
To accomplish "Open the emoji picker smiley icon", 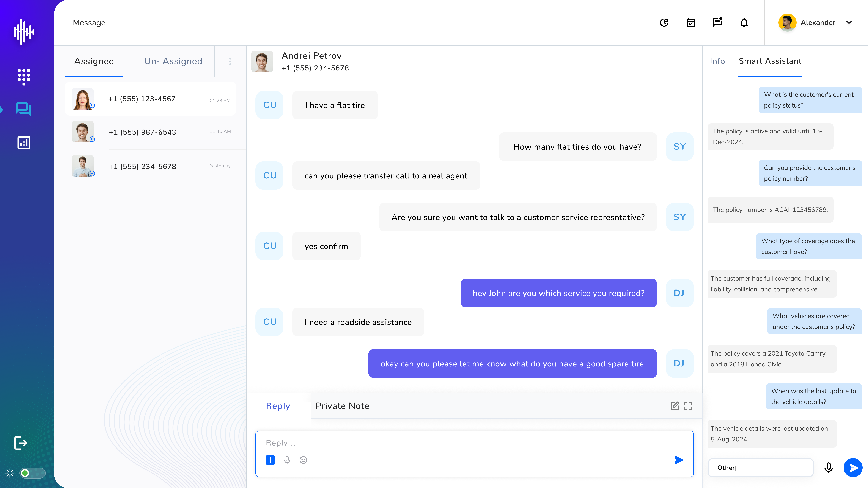I will tap(303, 460).
